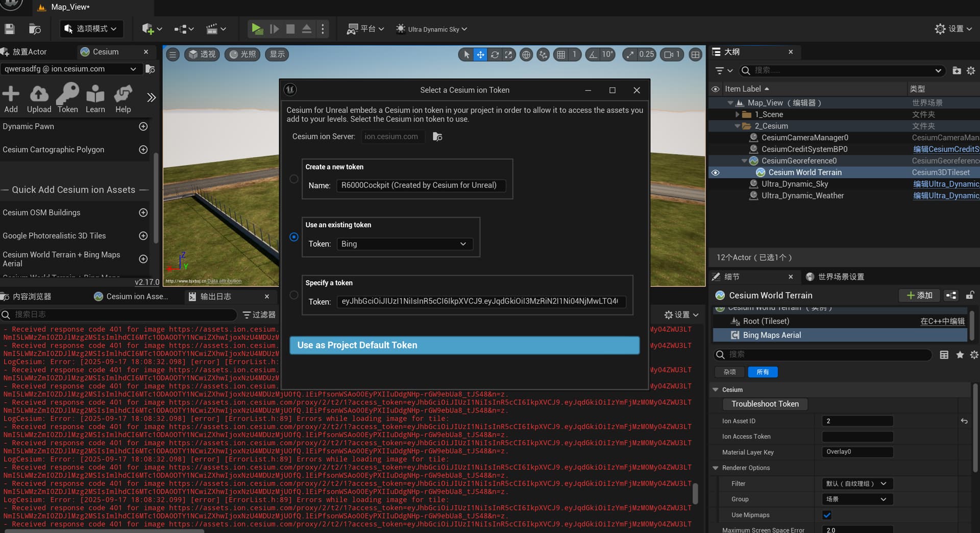Select the Create a new token radio button
Viewport: 980px width, 533px height.
coord(294,179)
